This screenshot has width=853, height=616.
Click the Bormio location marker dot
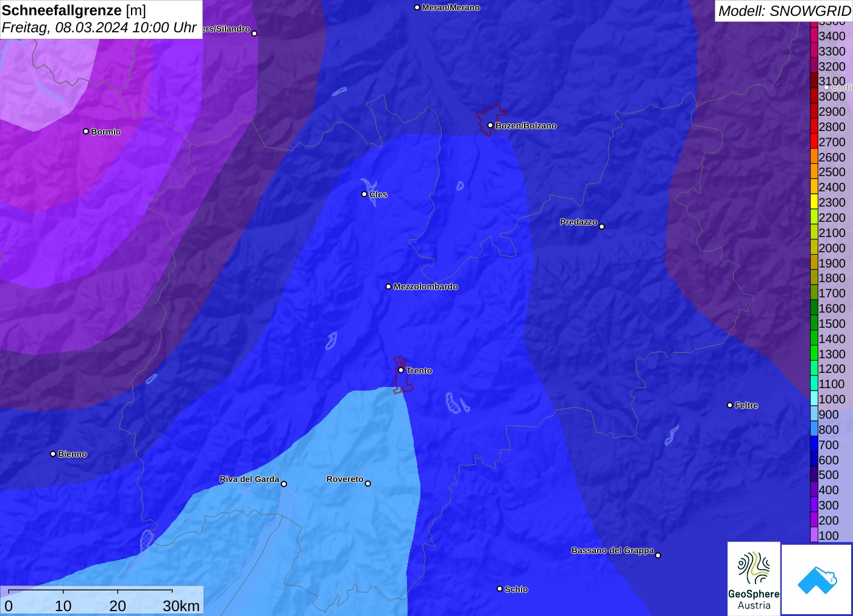click(86, 131)
